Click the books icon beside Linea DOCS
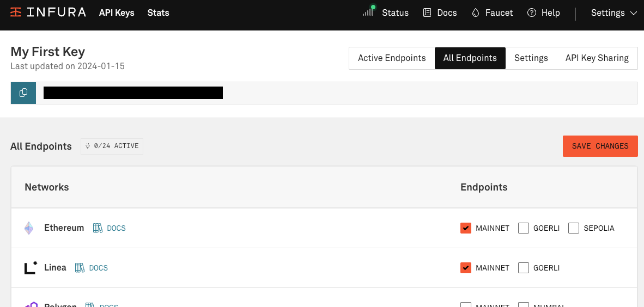 (x=80, y=268)
